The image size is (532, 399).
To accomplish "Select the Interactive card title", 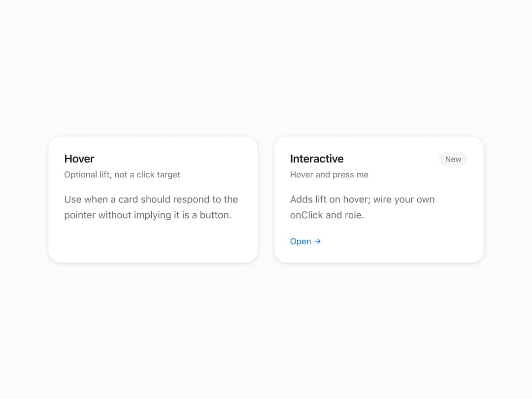I will click(x=317, y=159).
